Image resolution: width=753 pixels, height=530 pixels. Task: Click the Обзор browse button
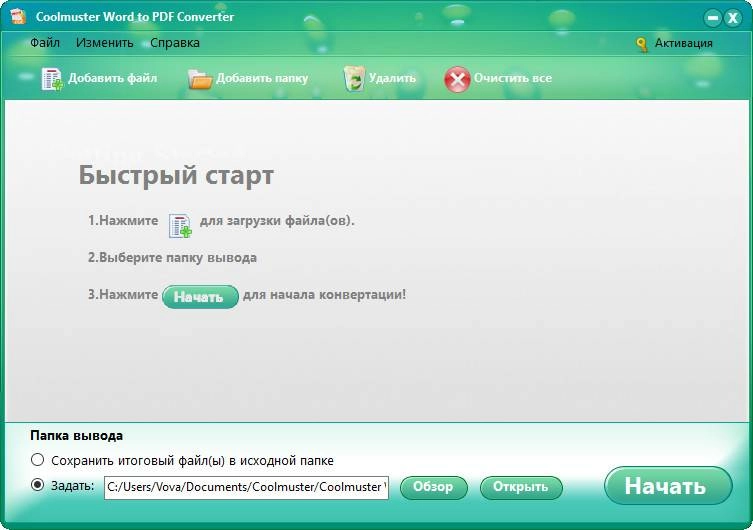point(433,487)
